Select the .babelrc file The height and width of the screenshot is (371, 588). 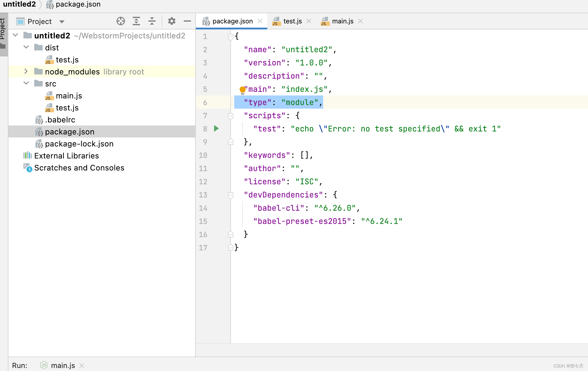(55, 120)
